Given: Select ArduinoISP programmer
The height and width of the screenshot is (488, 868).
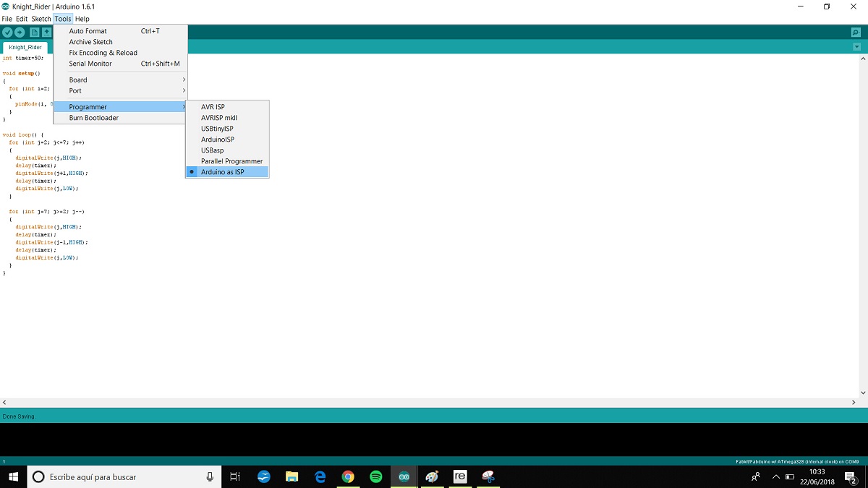Looking at the screenshot, I should tap(227, 140).
